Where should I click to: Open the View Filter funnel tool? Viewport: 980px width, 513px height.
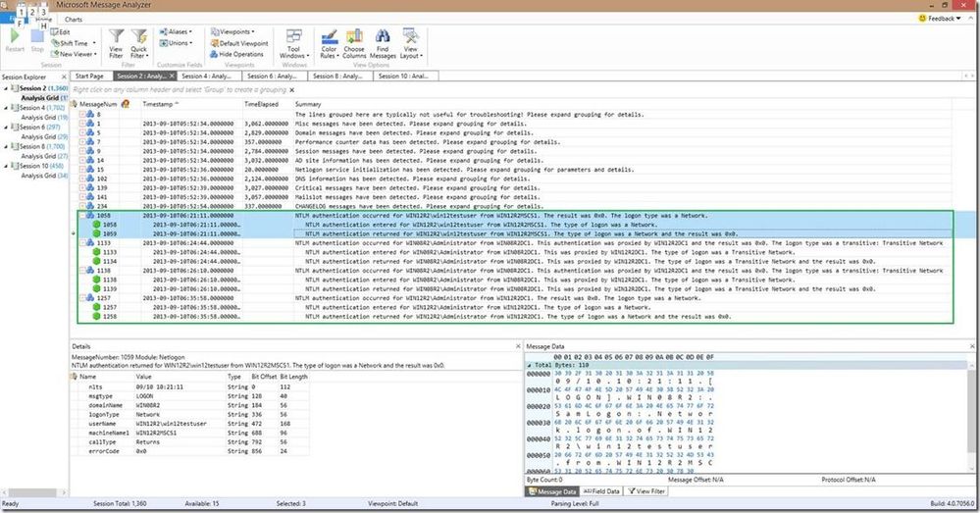[117, 43]
